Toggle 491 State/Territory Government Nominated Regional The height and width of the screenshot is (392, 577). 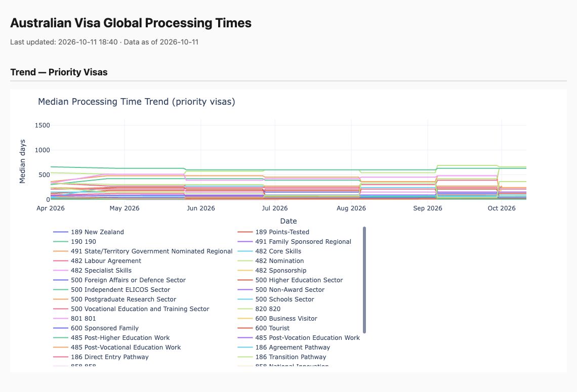[x=143, y=251]
